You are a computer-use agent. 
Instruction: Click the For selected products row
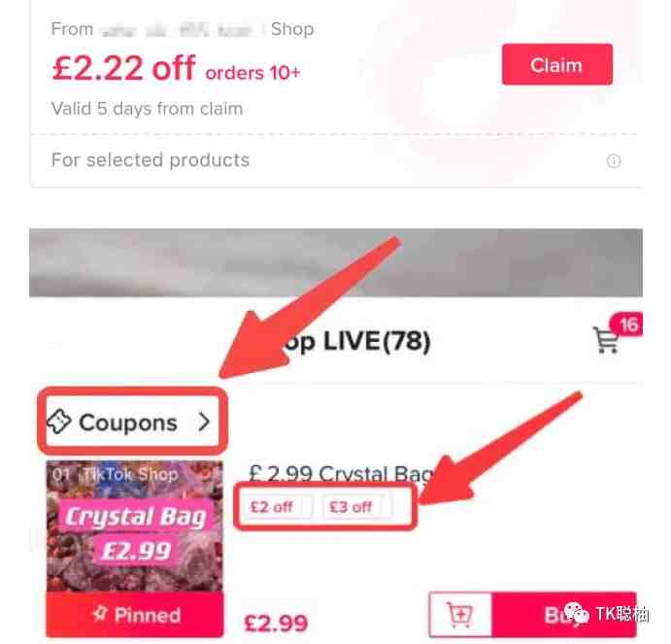pyautogui.click(x=336, y=160)
